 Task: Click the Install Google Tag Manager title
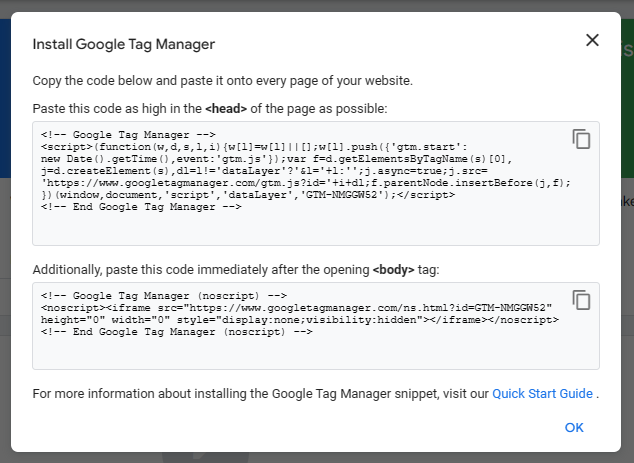pyautogui.click(x=123, y=44)
